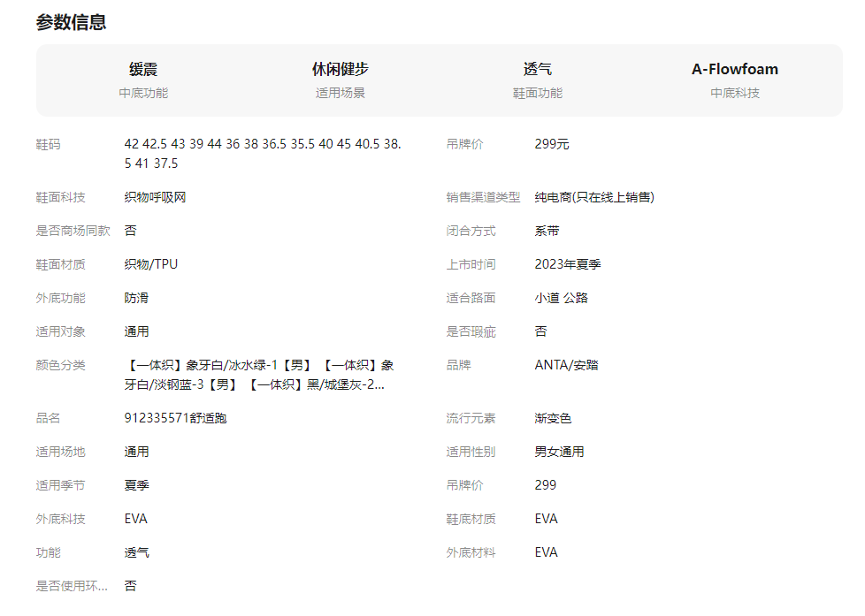The width and height of the screenshot is (865, 616).
Task: Click the 参数信息 section heading
Action: (x=71, y=23)
